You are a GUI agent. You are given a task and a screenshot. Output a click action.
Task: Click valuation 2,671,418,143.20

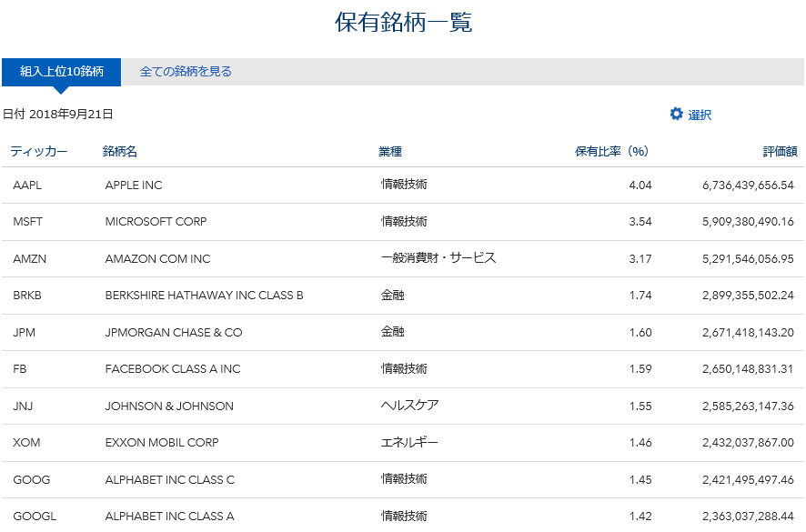(x=748, y=332)
